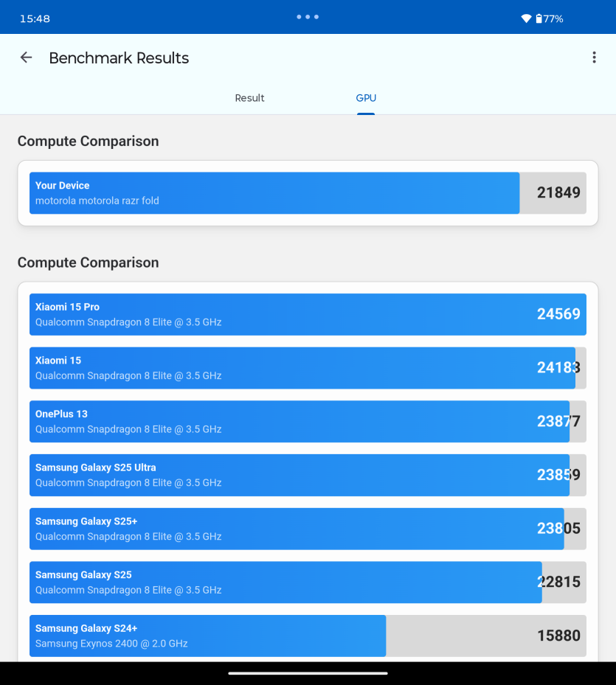Tap the 21849 score value

coord(558,192)
